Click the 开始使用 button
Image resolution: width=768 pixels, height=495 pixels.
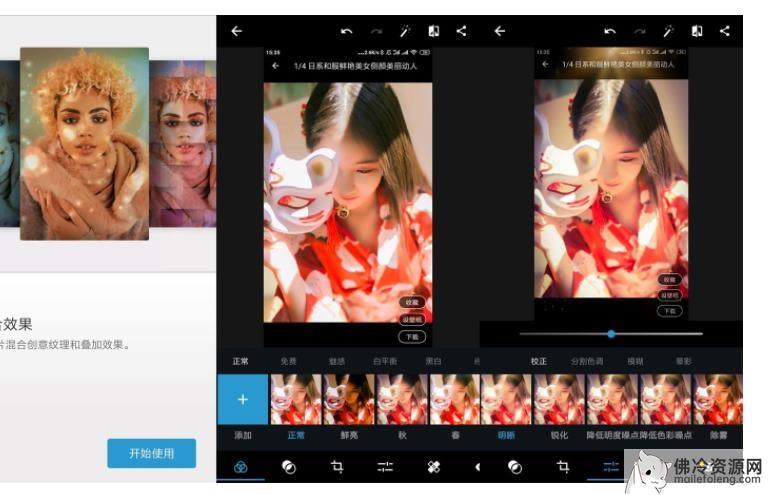(151, 453)
